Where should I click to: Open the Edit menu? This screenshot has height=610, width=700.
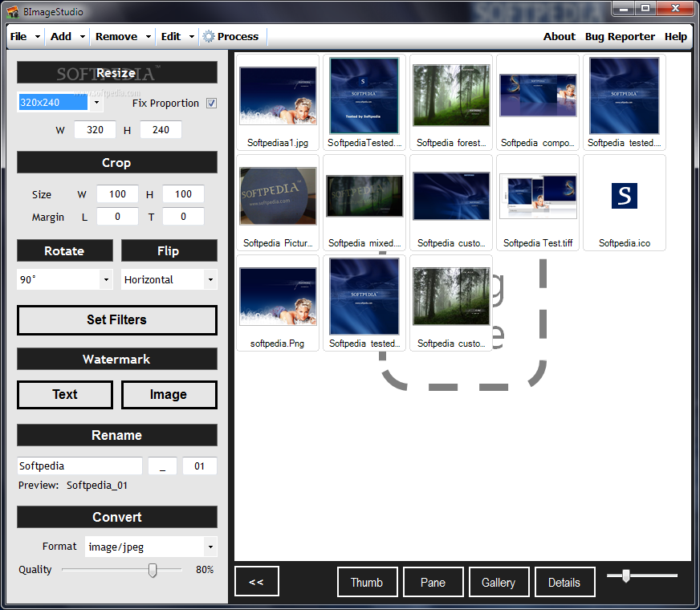[170, 37]
